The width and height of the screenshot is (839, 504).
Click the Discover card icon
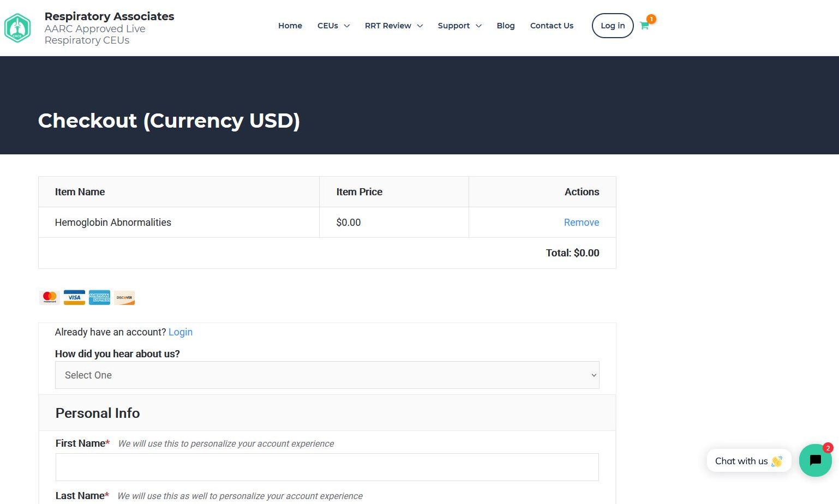tap(124, 297)
